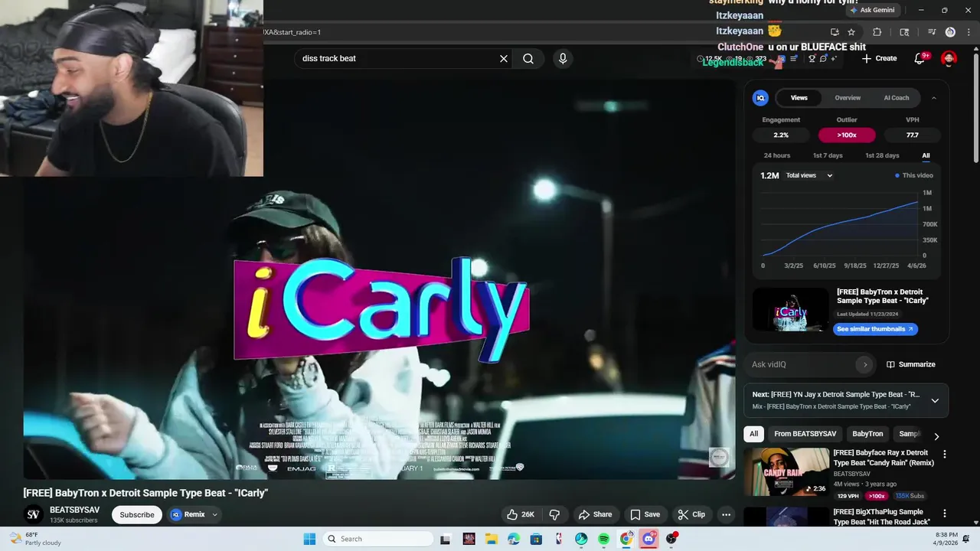Screen dimensions: 980x551
Task: Click the Clip button
Action: pyautogui.click(x=691, y=514)
